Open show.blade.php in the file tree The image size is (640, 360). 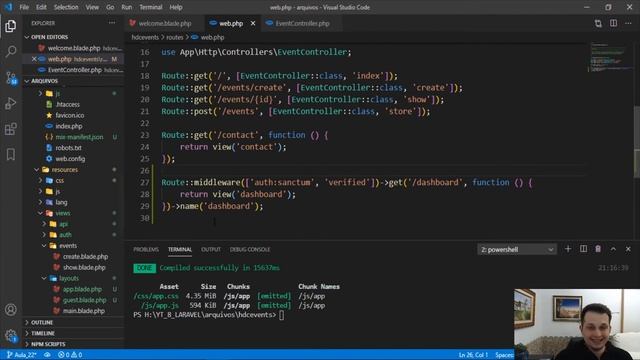tap(84, 267)
